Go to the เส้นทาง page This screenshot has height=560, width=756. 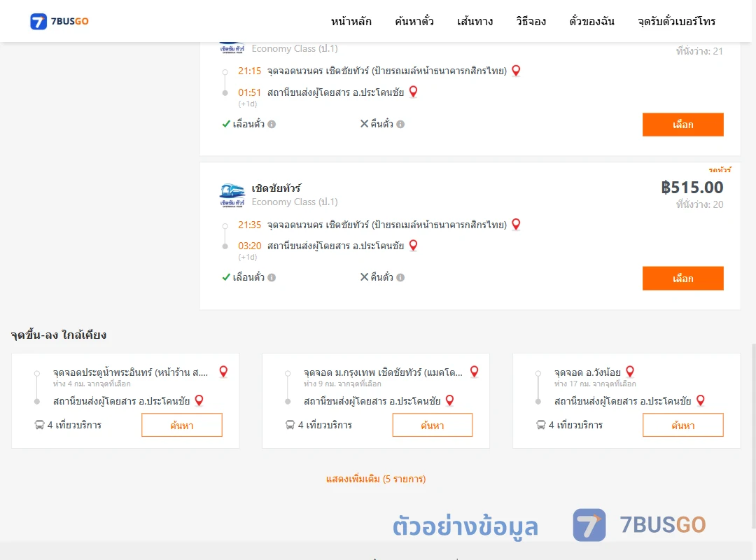click(x=475, y=22)
